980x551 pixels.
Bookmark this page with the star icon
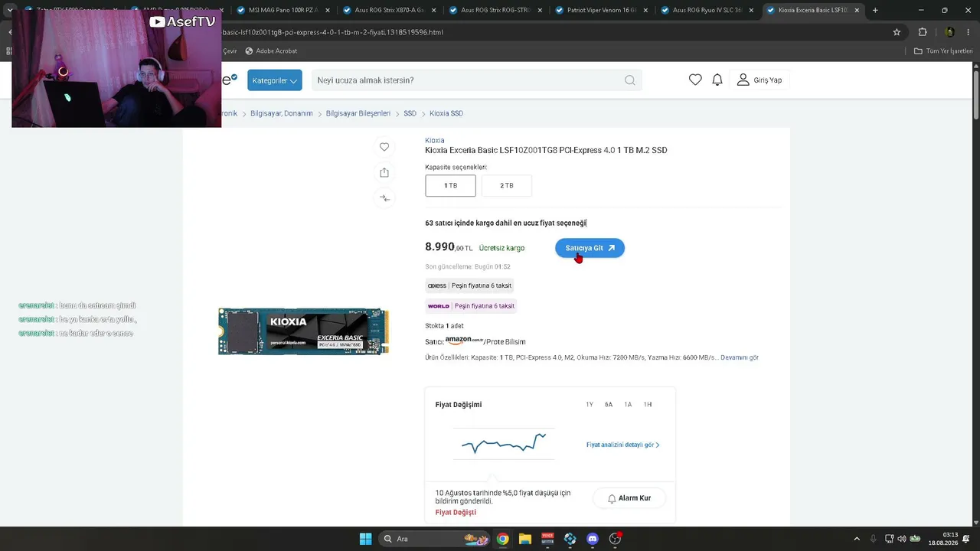(897, 32)
